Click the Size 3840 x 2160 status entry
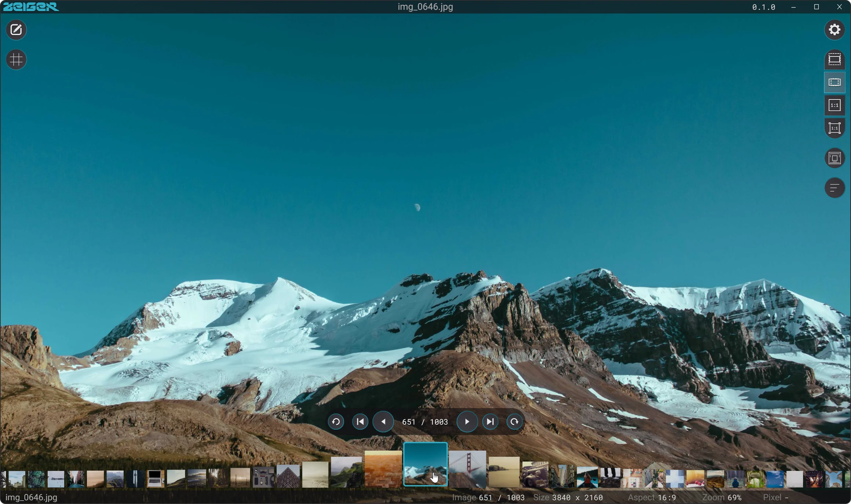Image resolution: width=851 pixels, height=504 pixels. (x=568, y=497)
